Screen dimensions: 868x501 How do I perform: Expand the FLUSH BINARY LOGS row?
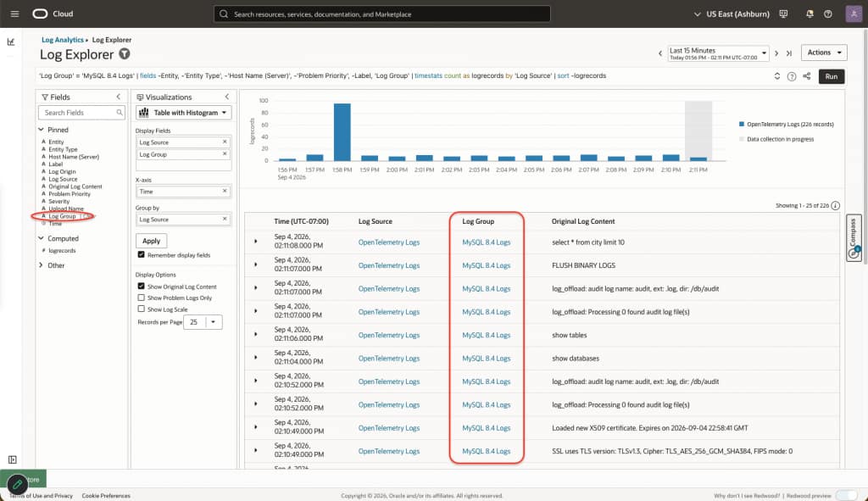click(256, 264)
